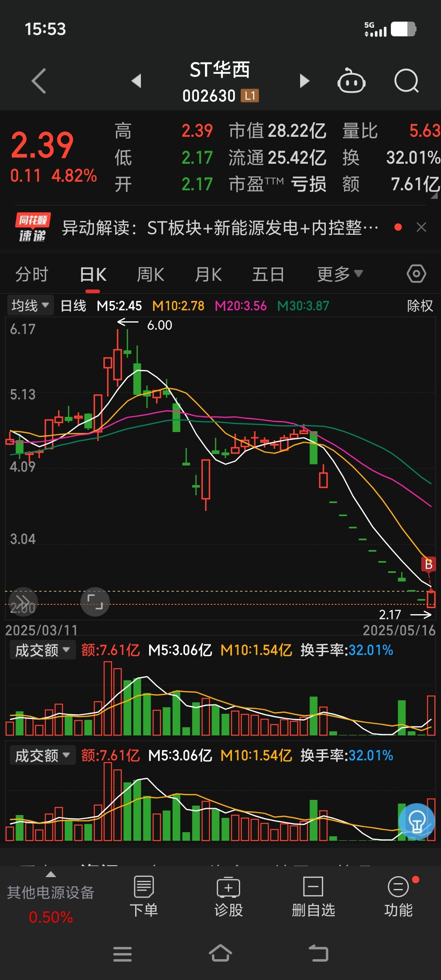The height and width of the screenshot is (980, 441).
Task: Tap 6.00 high price annotation
Action: tap(159, 325)
